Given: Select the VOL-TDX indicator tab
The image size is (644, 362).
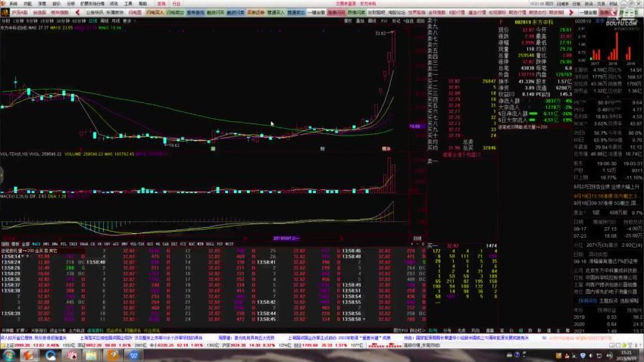Looking at the screenshot, I should pyautogui.click(x=137, y=244).
